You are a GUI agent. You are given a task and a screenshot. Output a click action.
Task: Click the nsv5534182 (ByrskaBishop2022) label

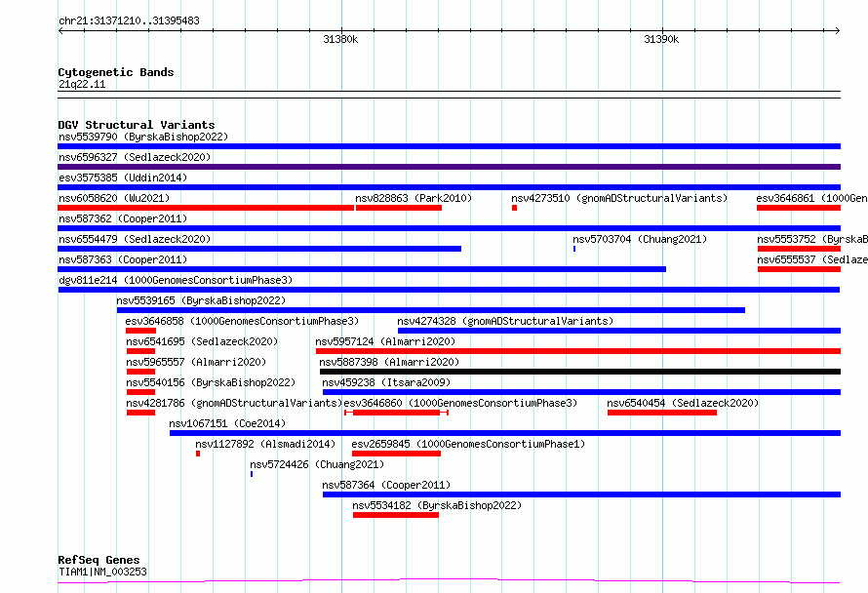coord(437,505)
